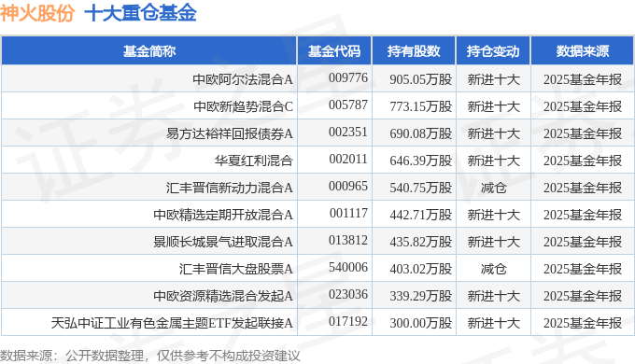Click the 403.02万股 holding value
Image resolution: width=635 pixels, height=364 pixels.
pos(421,269)
